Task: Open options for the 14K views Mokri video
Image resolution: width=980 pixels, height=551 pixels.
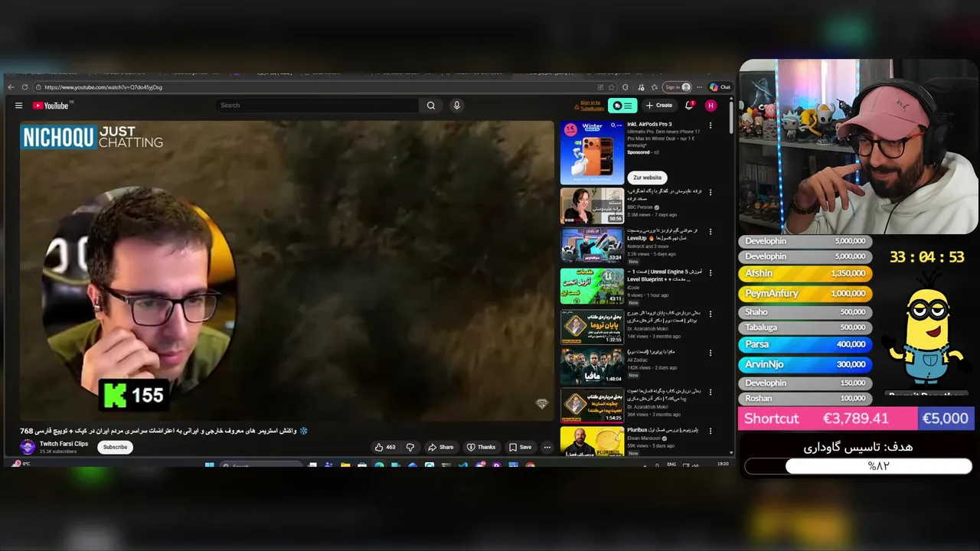Action: tap(710, 314)
